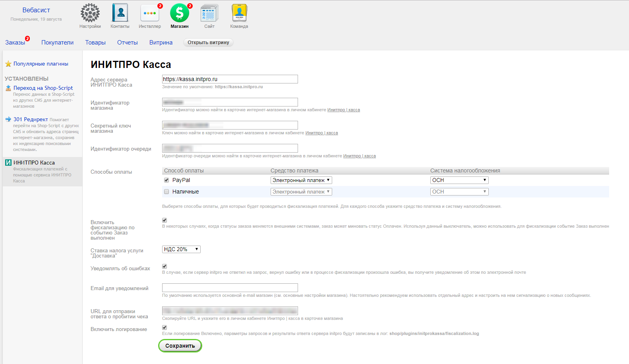Open the 301 Редирект plugin link
This screenshot has width=629, height=364.
coord(31,119)
